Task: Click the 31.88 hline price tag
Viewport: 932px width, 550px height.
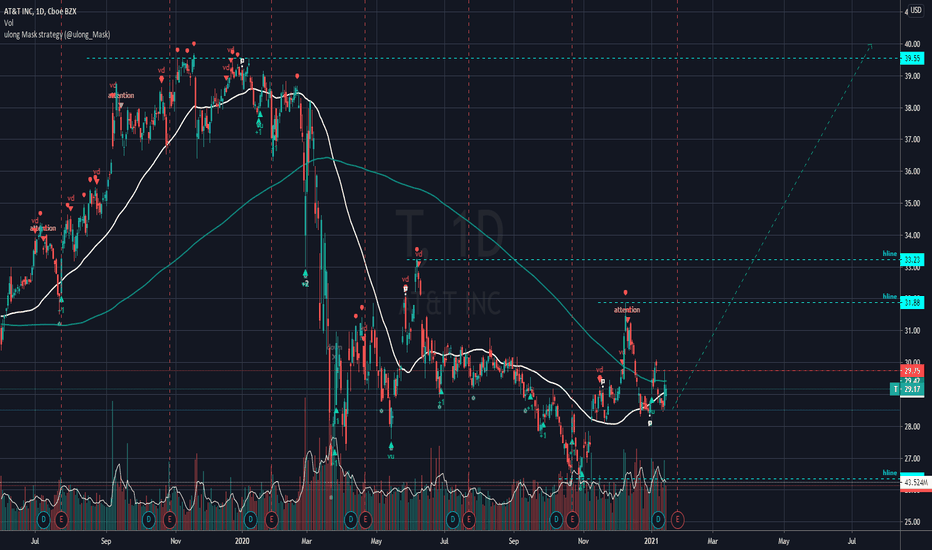Action: pyautogui.click(x=912, y=303)
